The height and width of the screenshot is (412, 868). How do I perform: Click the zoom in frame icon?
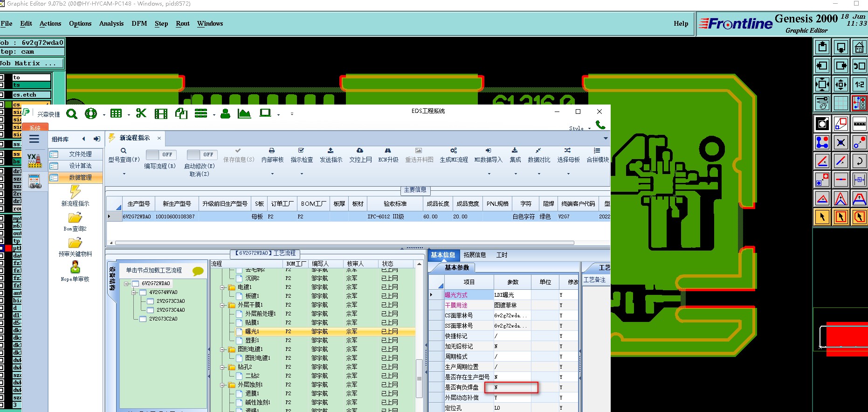[822, 84]
